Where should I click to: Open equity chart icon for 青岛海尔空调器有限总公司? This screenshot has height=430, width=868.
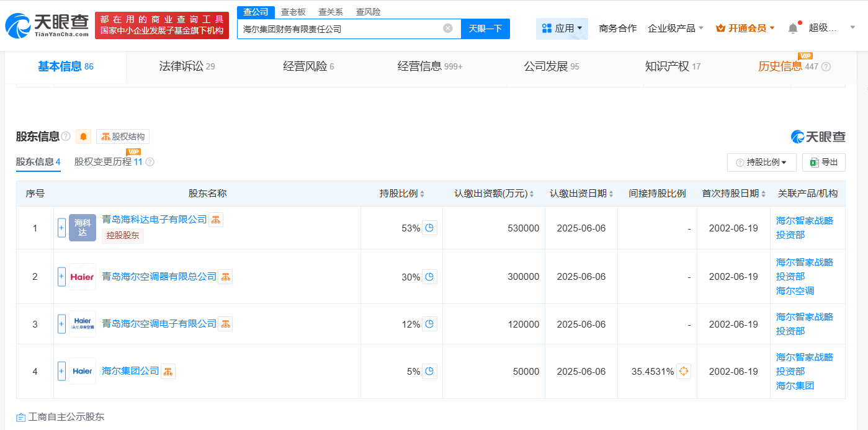(225, 277)
